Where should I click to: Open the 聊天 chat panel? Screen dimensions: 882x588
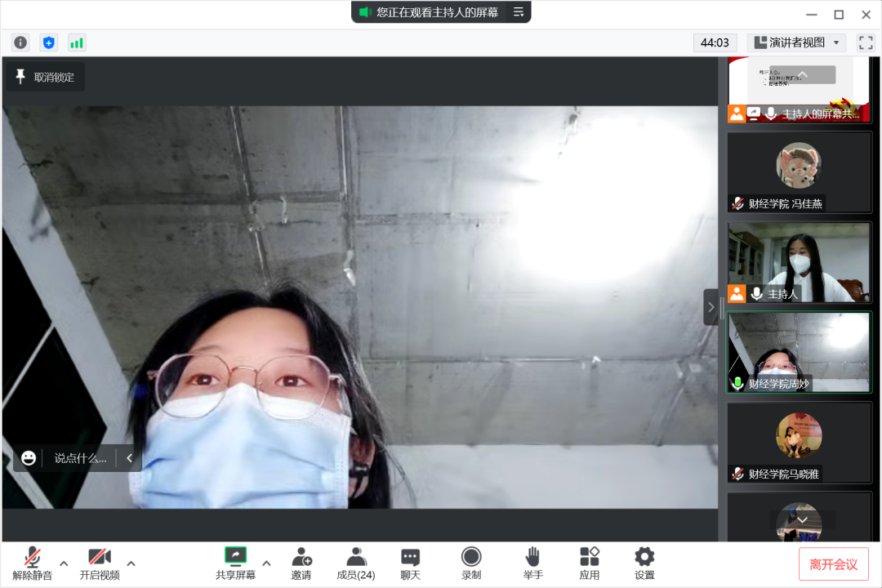point(411,563)
